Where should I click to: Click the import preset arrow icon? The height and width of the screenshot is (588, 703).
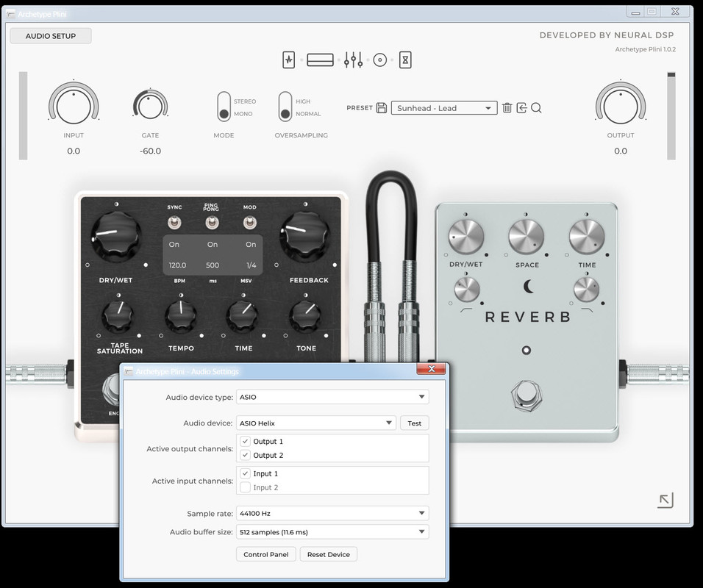tap(521, 108)
